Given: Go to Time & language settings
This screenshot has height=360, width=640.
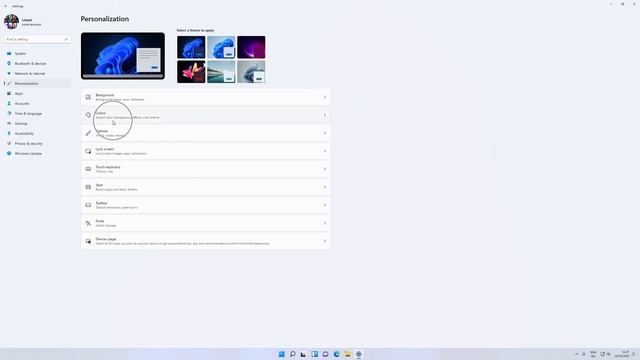Looking at the screenshot, I should click(x=37, y=113).
